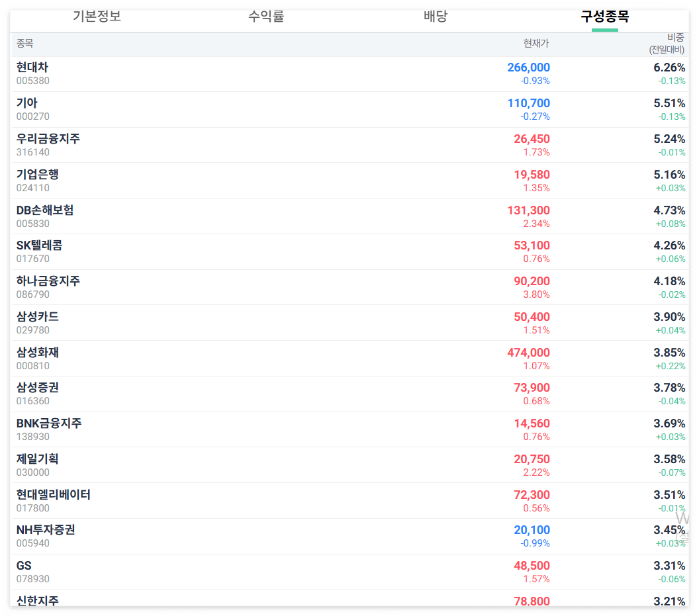Select the 현대엘리베이터 stock name
The image size is (699, 616).
click(x=54, y=494)
